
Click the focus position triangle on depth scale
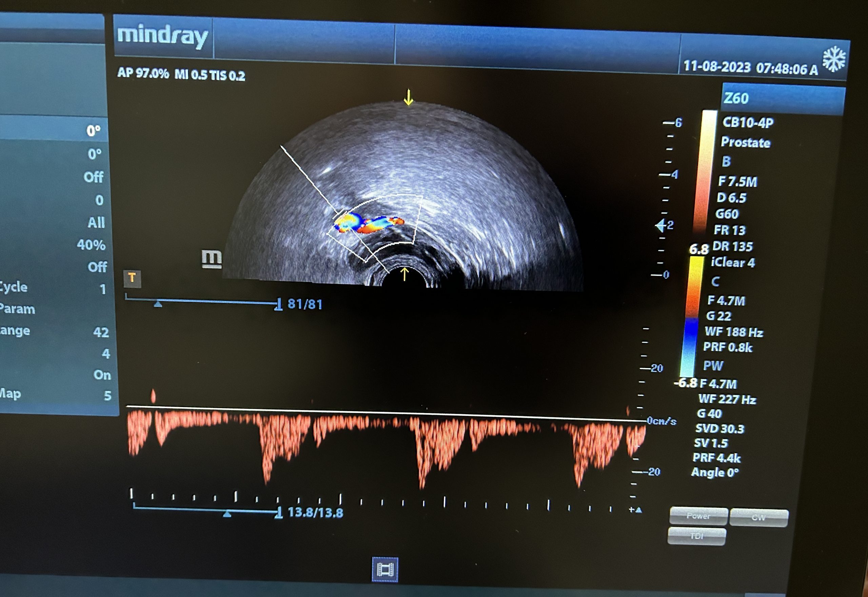[660, 226]
